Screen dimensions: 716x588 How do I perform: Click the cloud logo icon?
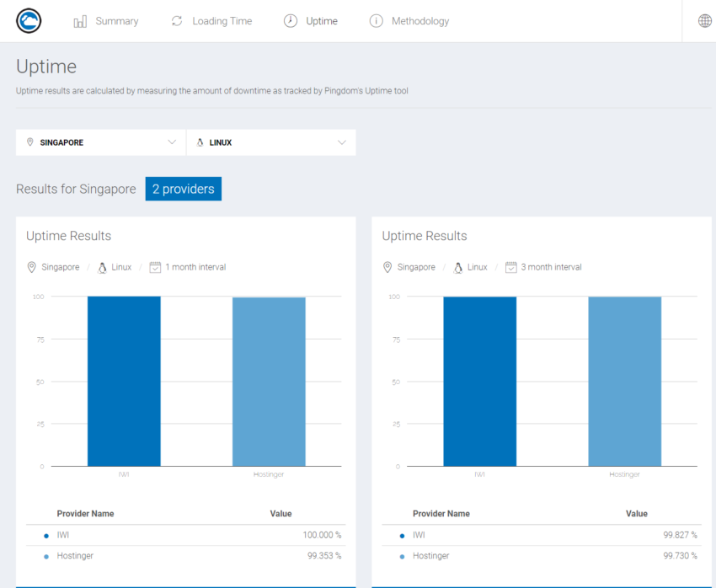[29, 21]
